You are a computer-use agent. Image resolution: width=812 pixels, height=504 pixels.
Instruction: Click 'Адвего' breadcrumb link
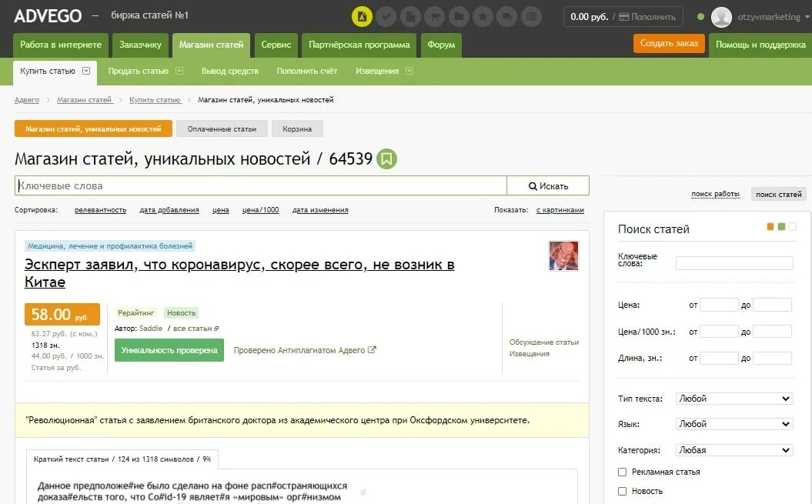(27, 100)
